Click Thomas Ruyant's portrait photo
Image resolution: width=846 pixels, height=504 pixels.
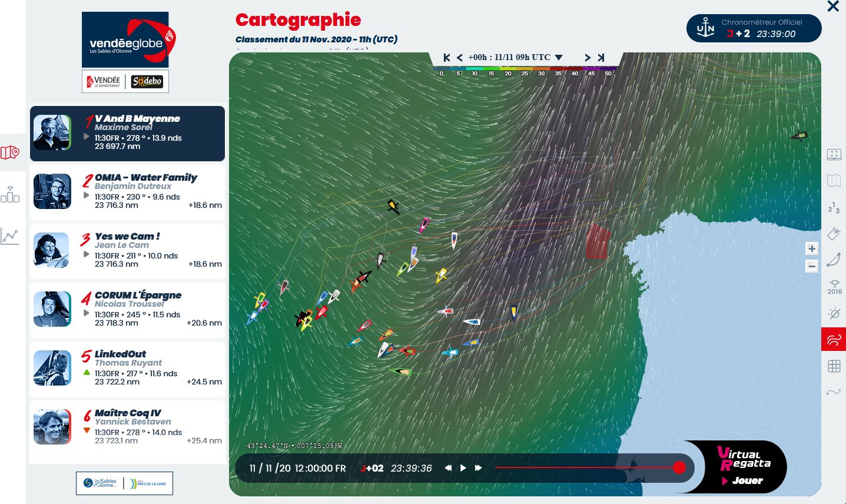click(52, 368)
